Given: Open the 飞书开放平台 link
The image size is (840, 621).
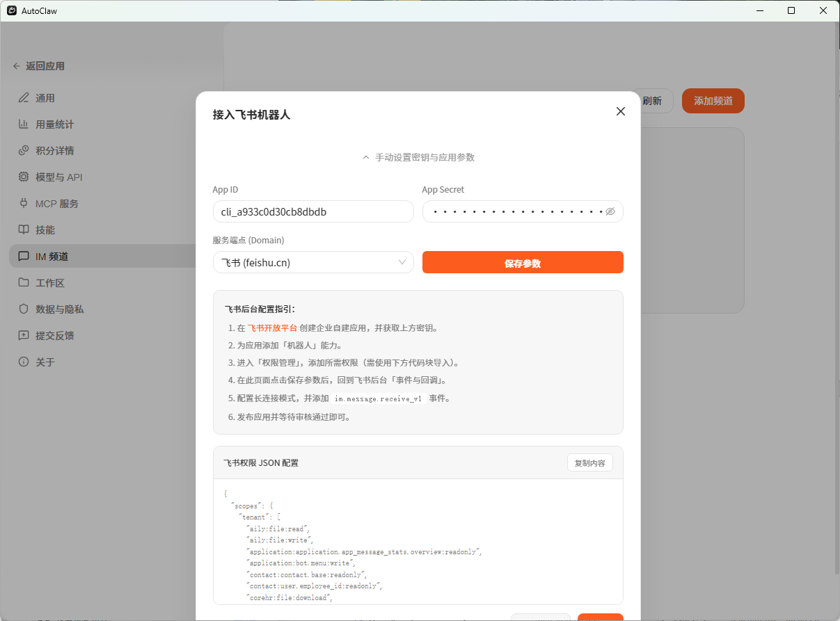Looking at the screenshot, I should click(x=273, y=328).
